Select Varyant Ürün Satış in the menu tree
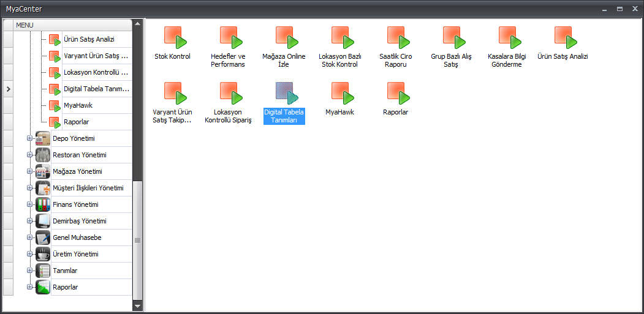The width and height of the screenshot is (644, 314). [x=96, y=56]
